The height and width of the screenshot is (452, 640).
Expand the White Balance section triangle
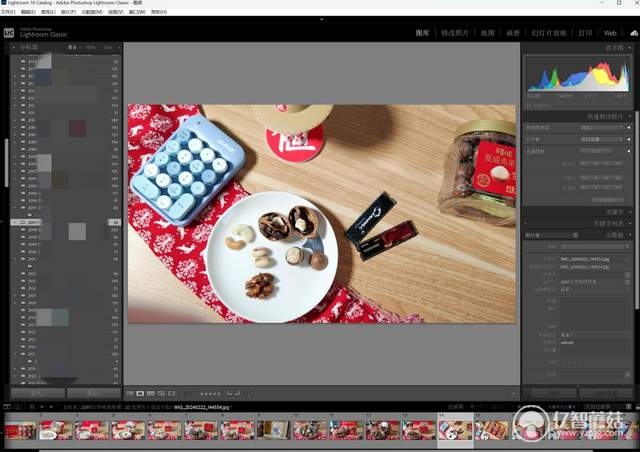click(629, 139)
